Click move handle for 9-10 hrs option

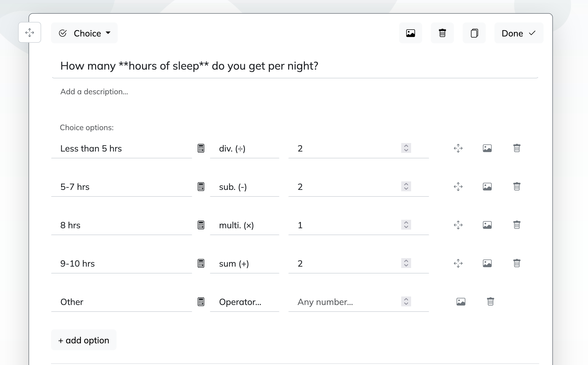click(458, 263)
